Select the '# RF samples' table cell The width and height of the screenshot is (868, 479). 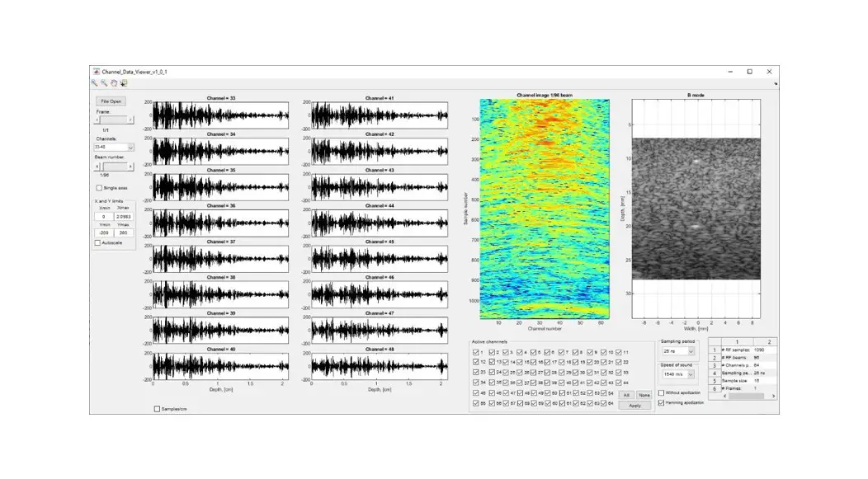click(736, 350)
